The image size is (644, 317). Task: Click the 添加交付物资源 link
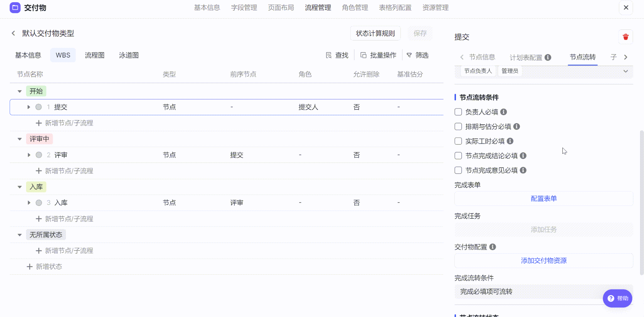[x=544, y=261]
